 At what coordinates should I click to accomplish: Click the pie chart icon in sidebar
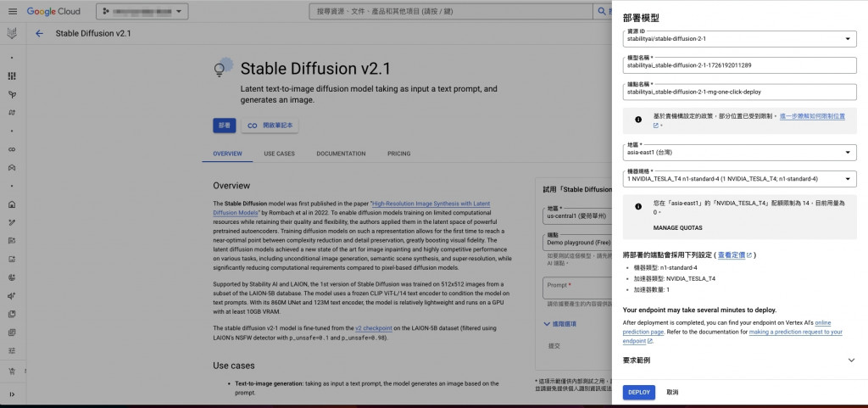click(x=12, y=277)
